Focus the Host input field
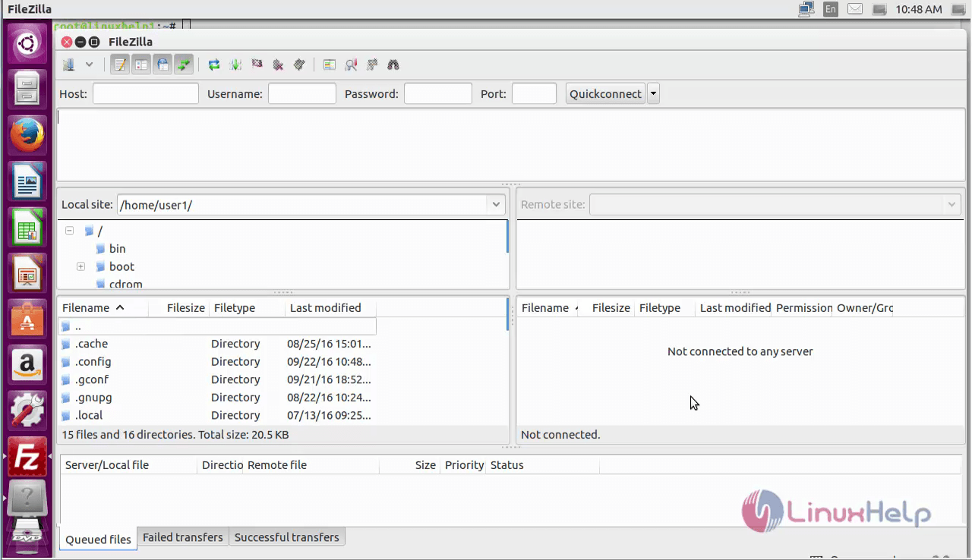Image resolution: width=972 pixels, height=560 pixels. click(146, 94)
